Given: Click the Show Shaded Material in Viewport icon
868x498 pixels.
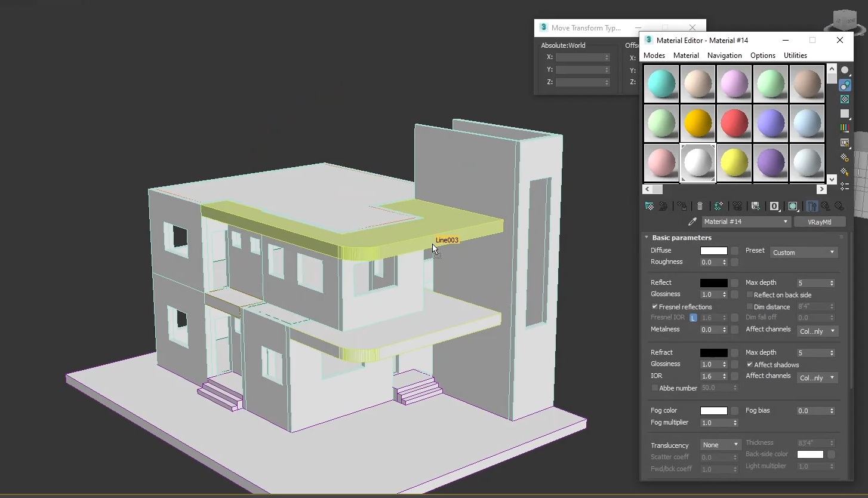Looking at the screenshot, I should pyautogui.click(x=793, y=206).
